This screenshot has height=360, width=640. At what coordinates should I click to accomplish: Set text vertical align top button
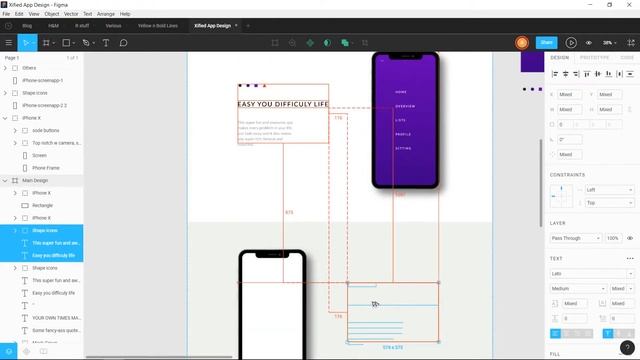pos(608,333)
